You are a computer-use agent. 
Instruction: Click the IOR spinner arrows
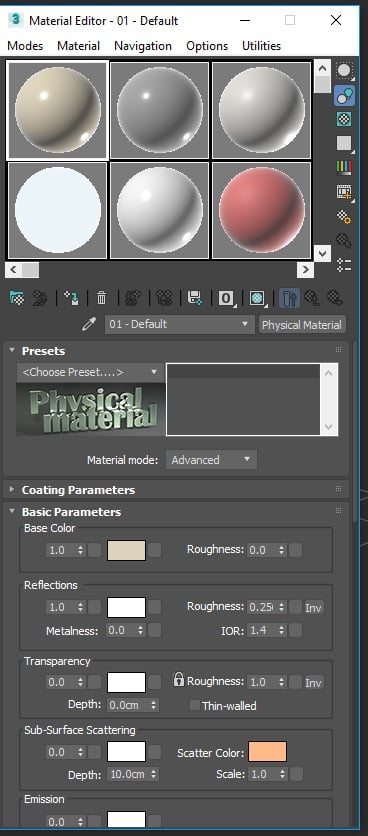[282, 630]
